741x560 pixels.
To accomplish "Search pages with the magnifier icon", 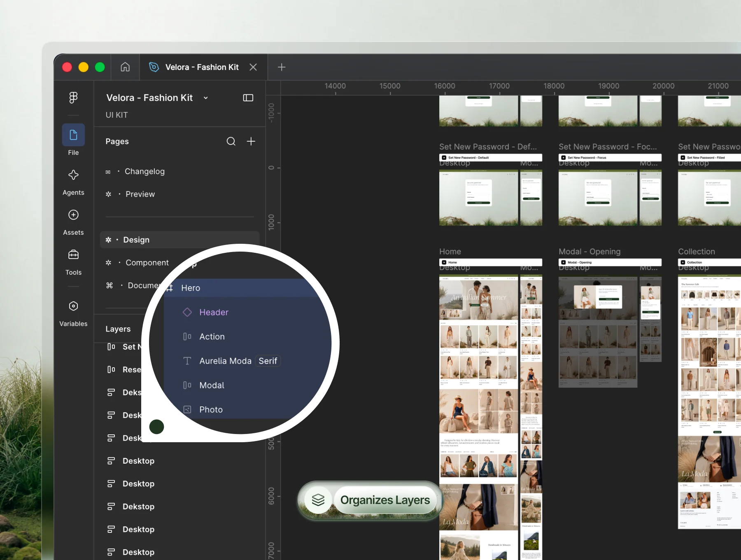I will tap(231, 141).
